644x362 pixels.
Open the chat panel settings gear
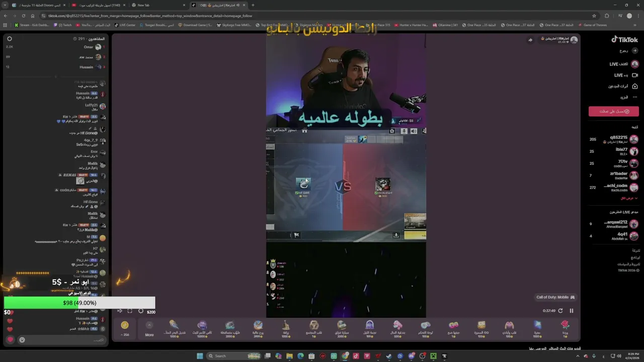point(10,39)
